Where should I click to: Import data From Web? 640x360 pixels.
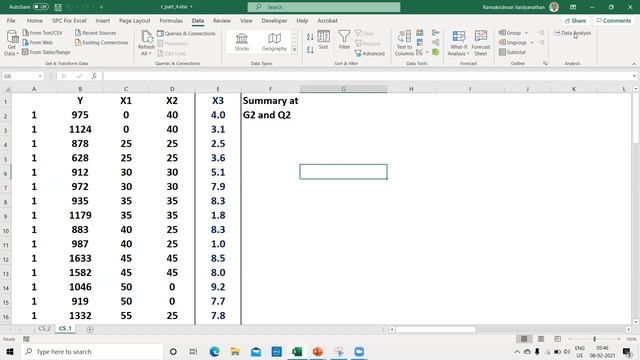38,42
